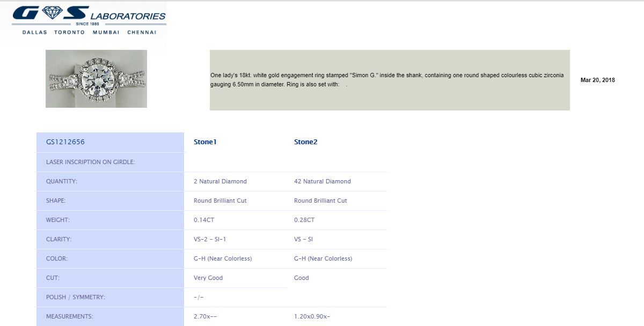Click the report number GS1212656

(65, 142)
